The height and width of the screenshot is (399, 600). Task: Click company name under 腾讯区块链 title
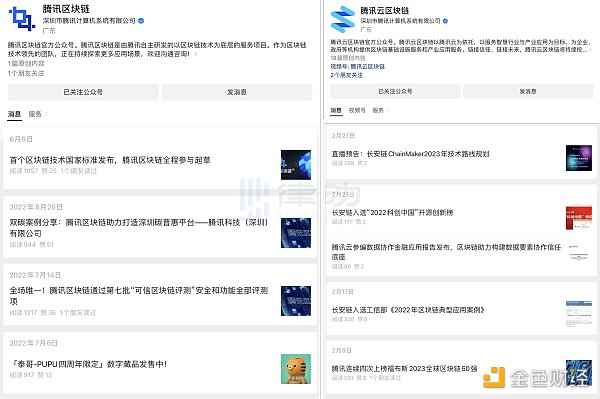[x=89, y=21]
